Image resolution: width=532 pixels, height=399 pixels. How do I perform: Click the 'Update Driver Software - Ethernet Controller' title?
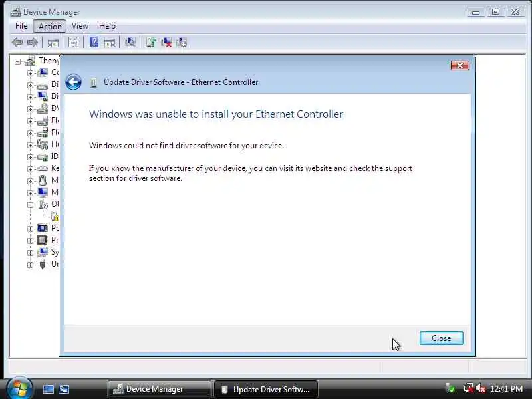click(181, 82)
